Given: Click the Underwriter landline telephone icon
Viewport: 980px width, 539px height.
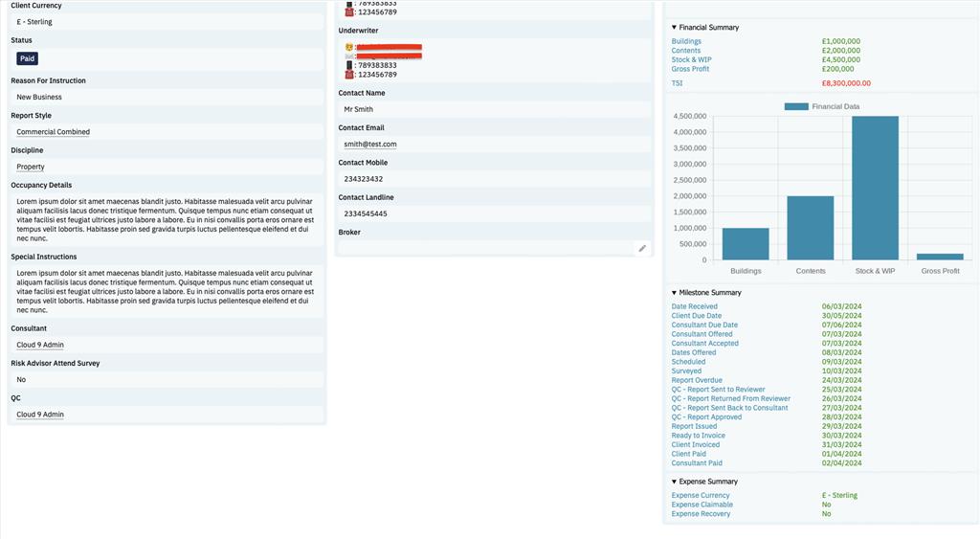Looking at the screenshot, I should click(349, 75).
